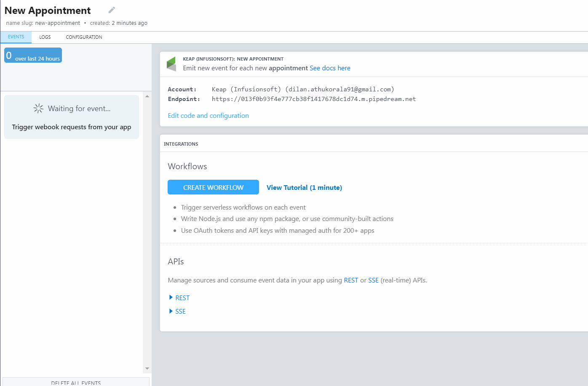Follow the inline REST link in APIs text
588x386 pixels.
[x=351, y=280]
